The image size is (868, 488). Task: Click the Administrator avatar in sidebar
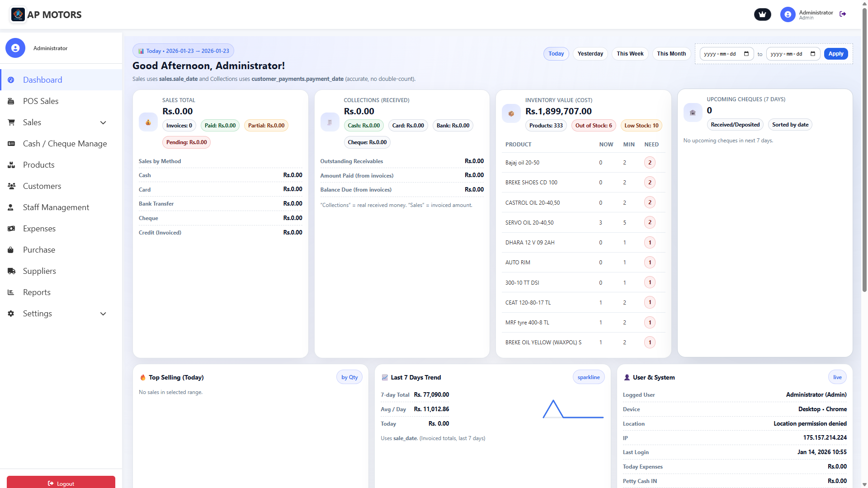tap(15, 48)
